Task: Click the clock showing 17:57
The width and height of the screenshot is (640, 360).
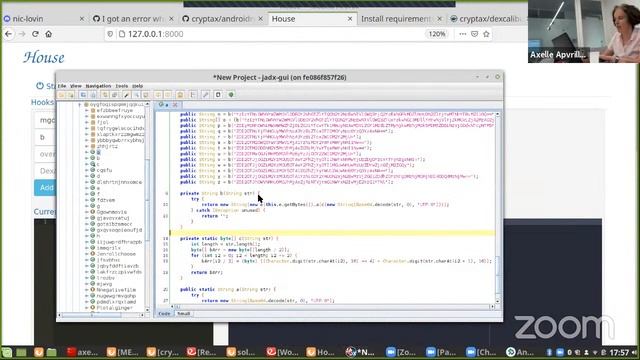Action: pos(619,352)
